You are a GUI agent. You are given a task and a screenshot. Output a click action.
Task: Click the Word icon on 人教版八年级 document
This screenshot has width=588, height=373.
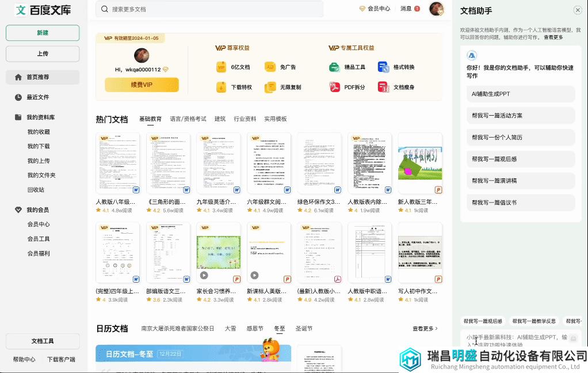(x=136, y=190)
